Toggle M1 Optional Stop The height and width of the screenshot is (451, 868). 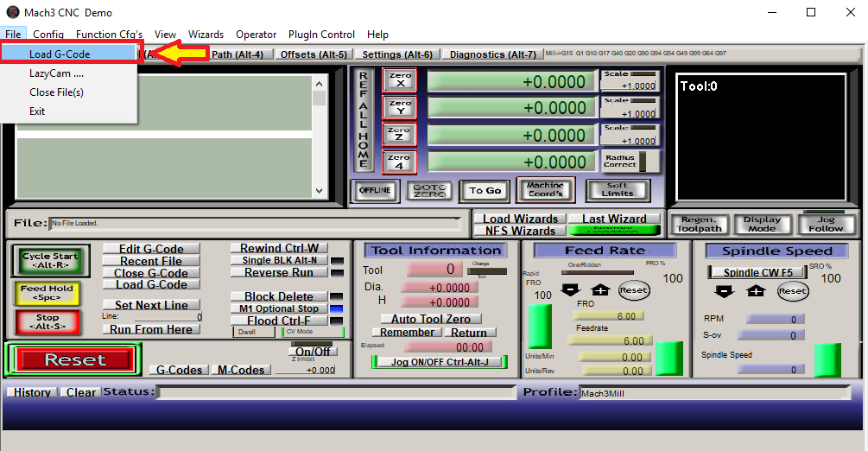280,308
